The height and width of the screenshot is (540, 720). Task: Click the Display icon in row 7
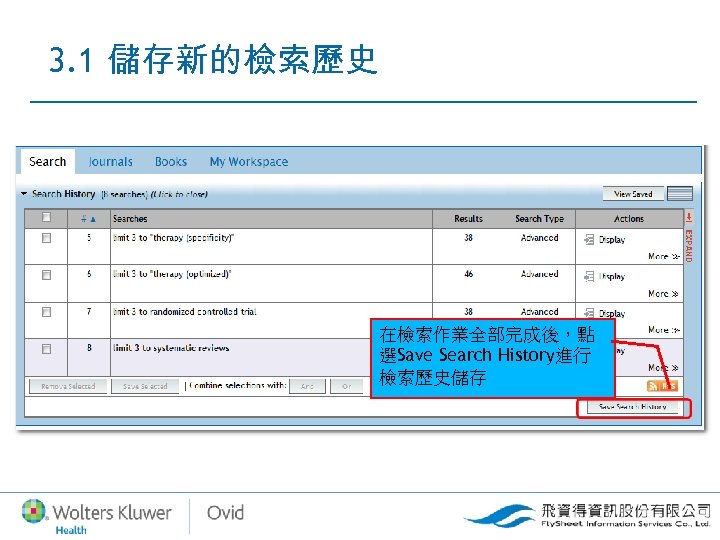click(589, 313)
